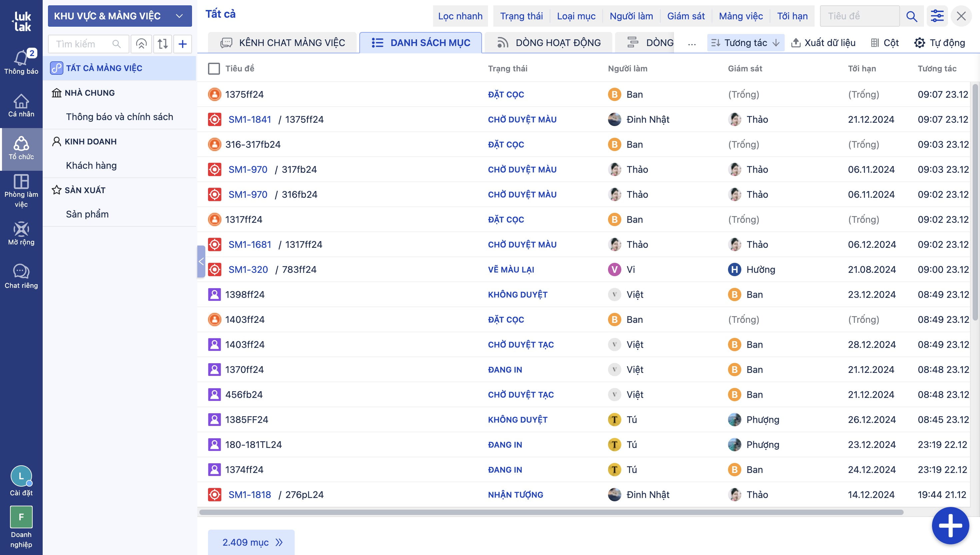Open the Thông báo notifications bell
Screen dimensions: 980x555
tap(21, 61)
